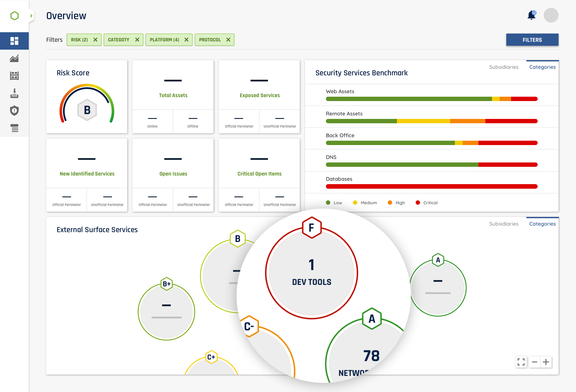The width and height of the screenshot is (576, 392).
Task: Remove the RISK (2) filter chip
Action: coord(95,40)
